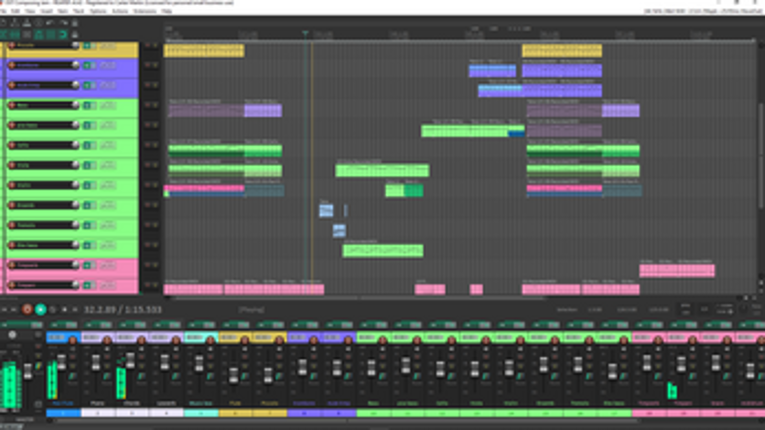Image resolution: width=765 pixels, height=430 pixels.
Task: Open the Insert menu
Action: tap(47, 11)
